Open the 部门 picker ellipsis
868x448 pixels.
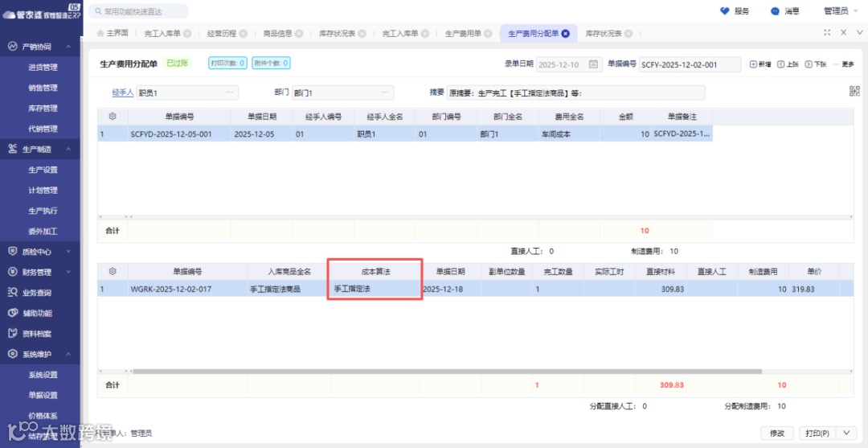click(385, 92)
